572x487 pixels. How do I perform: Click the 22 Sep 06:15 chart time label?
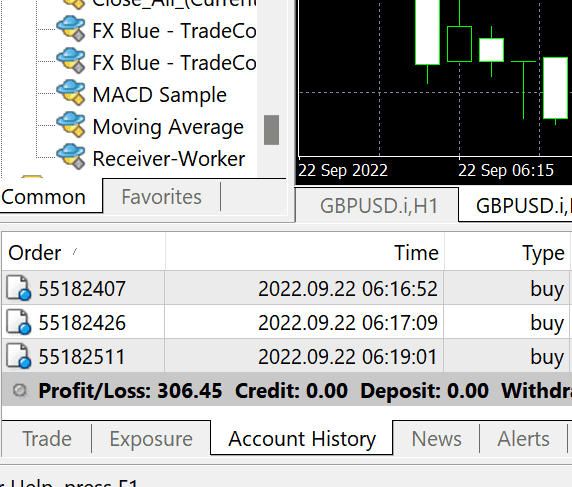[506, 170]
